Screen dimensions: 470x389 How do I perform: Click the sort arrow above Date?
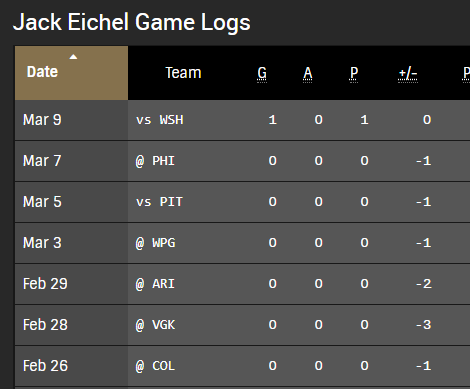[73, 57]
